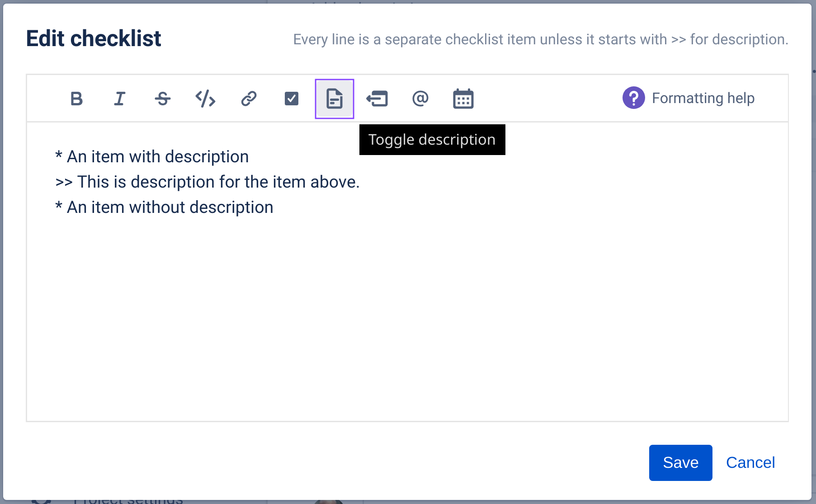Place cursor on 'An item with description' line
This screenshot has height=504, width=816.
click(152, 156)
